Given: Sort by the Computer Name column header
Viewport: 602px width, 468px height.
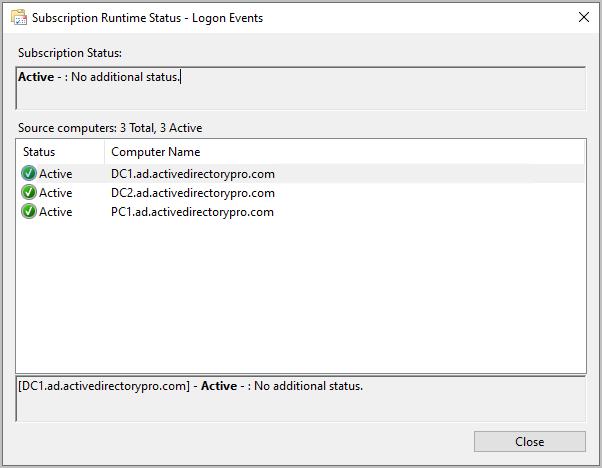Looking at the screenshot, I should tap(155, 152).
